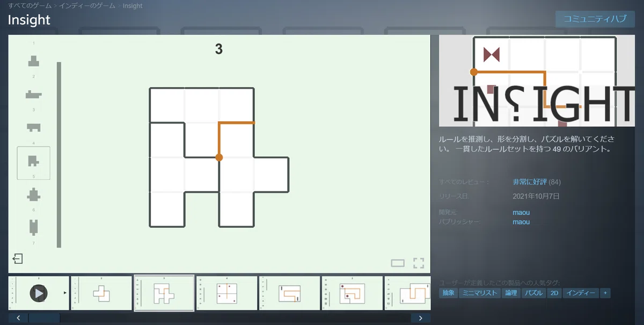Select the インディー tag
Image resolution: width=644 pixels, height=325 pixels.
pyautogui.click(x=581, y=293)
